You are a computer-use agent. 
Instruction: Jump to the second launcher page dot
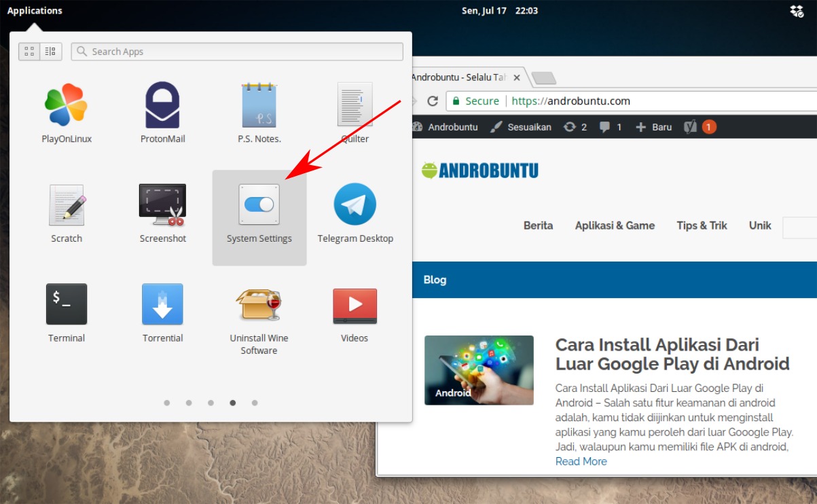[x=189, y=403]
